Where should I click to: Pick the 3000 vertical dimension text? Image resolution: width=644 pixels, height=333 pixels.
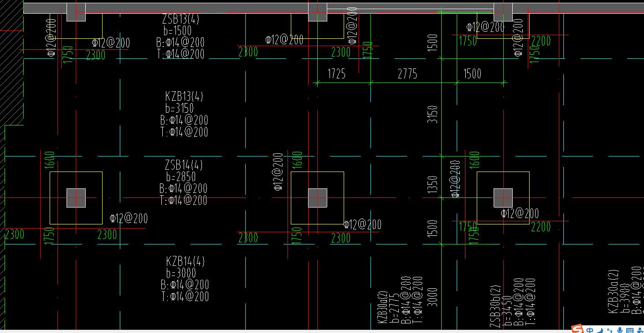coord(433,297)
